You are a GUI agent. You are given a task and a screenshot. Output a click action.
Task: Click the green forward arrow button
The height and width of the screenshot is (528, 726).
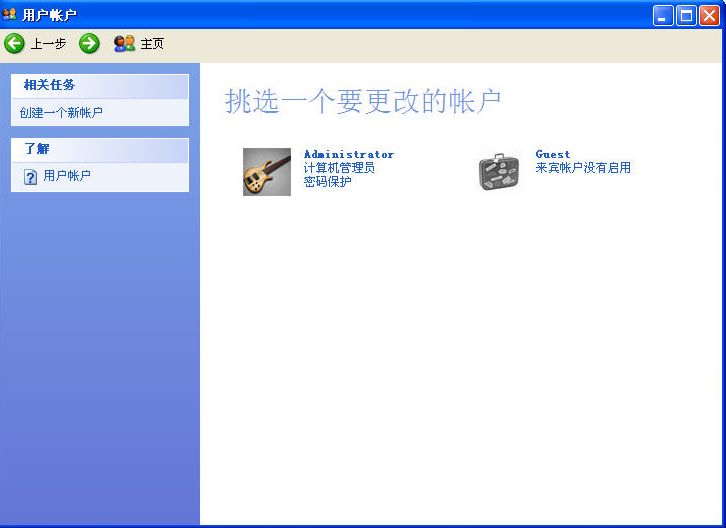click(89, 44)
